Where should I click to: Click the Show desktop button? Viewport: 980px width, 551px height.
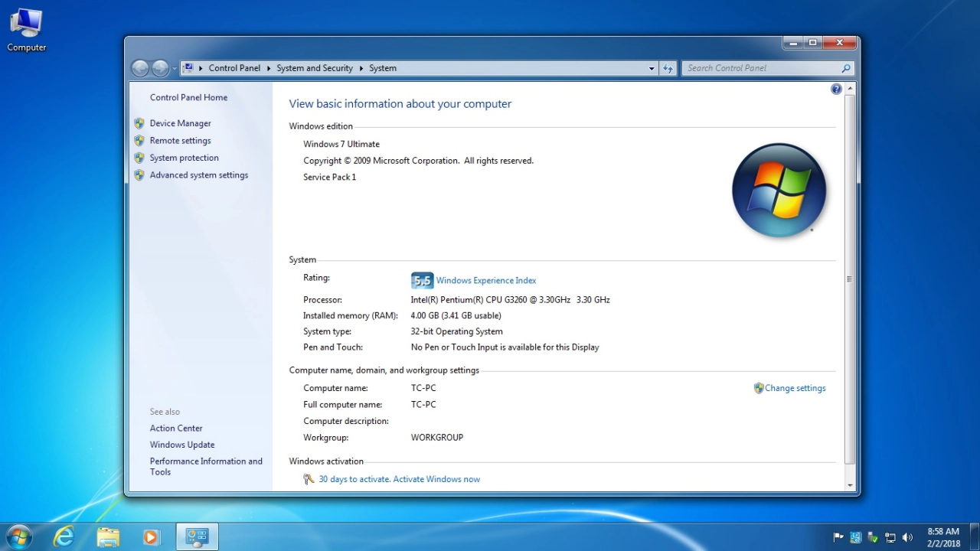pyautogui.click(x=974, y=537)
